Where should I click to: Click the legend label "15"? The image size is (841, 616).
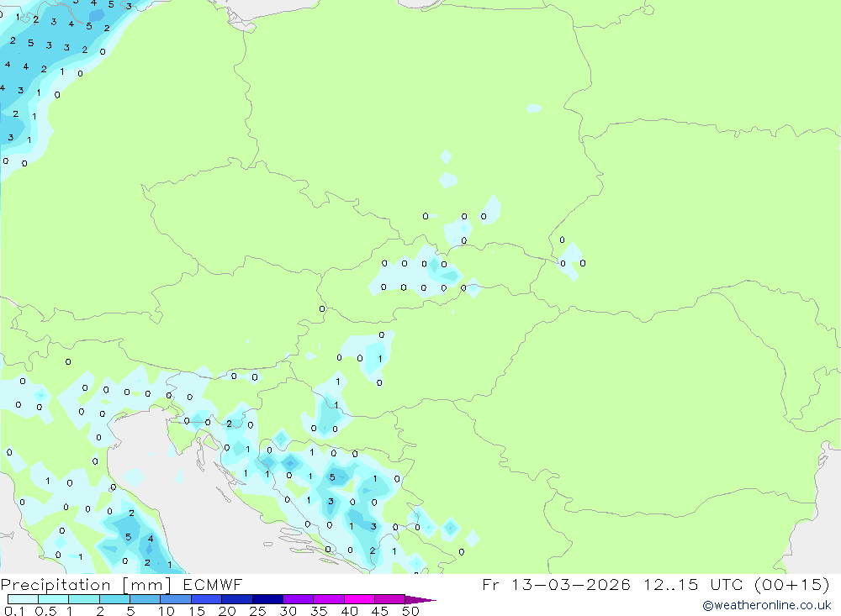click(x=197, y=611)
